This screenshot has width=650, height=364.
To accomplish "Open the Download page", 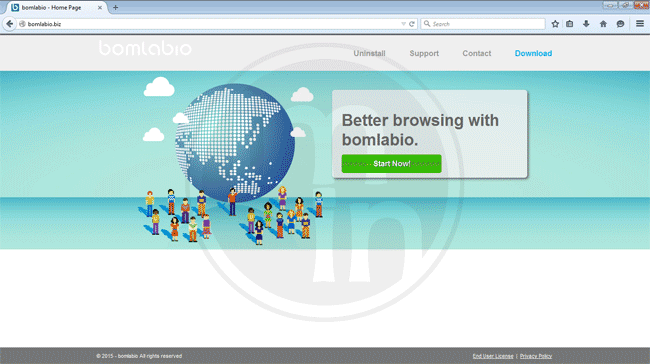I will (x=533, y=53).
